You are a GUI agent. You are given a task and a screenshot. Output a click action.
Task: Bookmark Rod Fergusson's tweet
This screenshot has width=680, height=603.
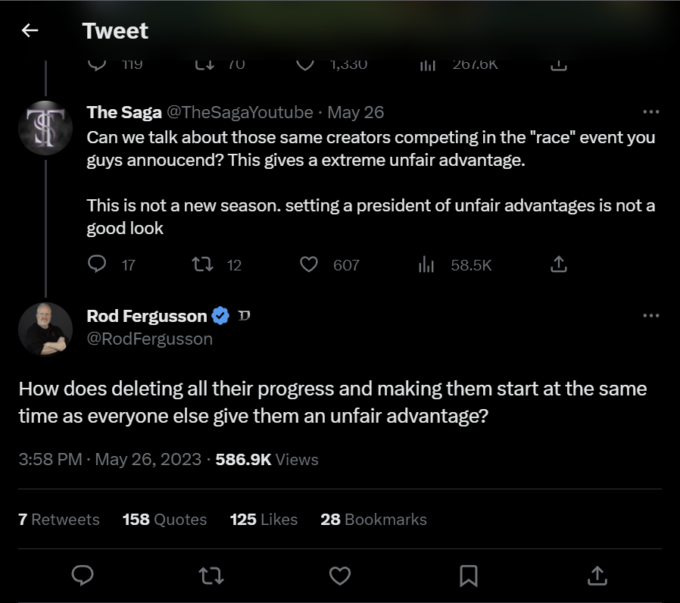click(468, 575)
